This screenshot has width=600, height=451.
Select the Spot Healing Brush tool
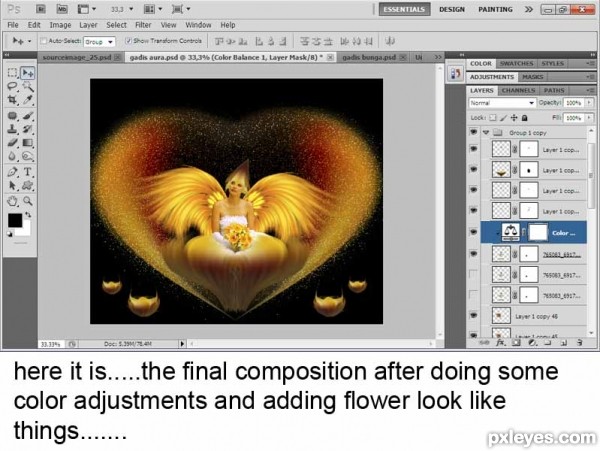[12, 116]
